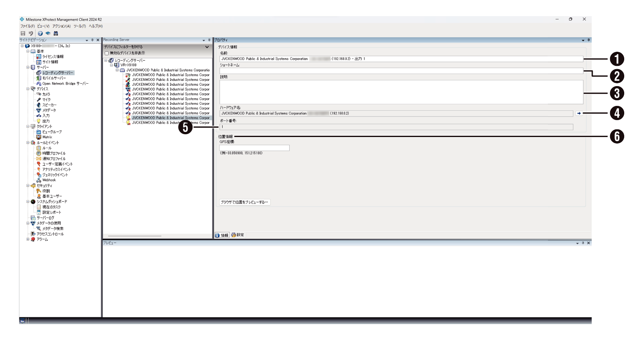Collapse the デバイス tree node
Viewport: 644px width, 340px height.
pos(28,89)
